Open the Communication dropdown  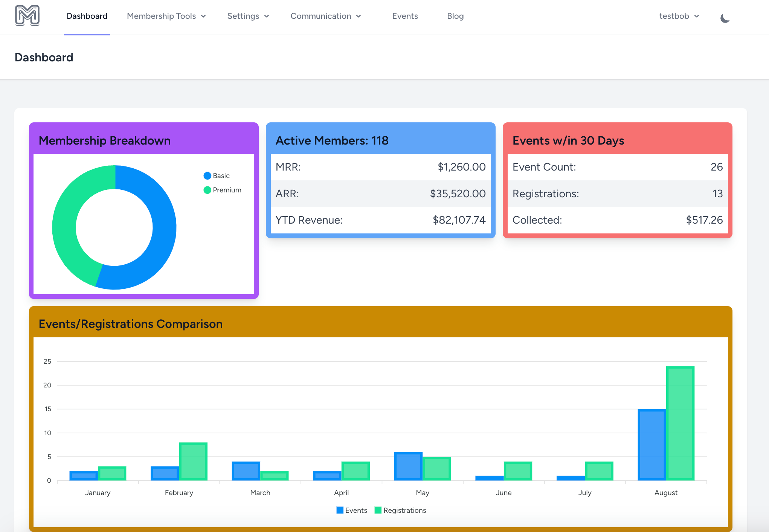[x=326, y=16]
